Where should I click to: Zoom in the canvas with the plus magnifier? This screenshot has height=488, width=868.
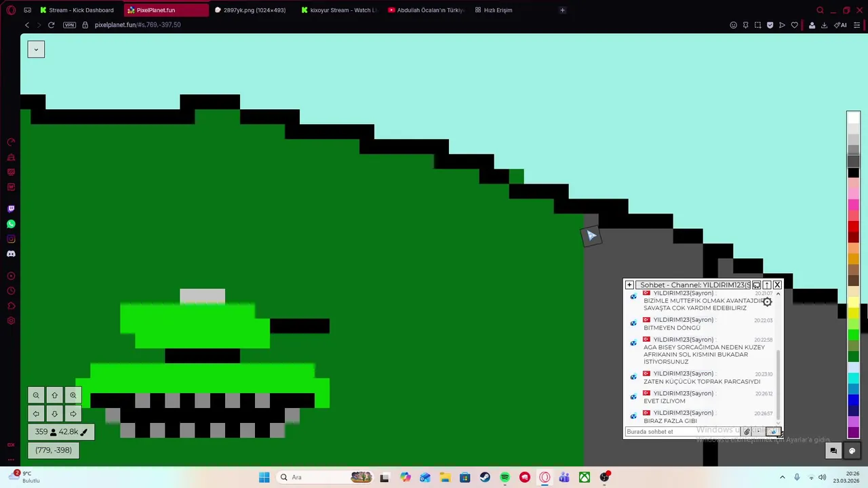coord(73,395)
